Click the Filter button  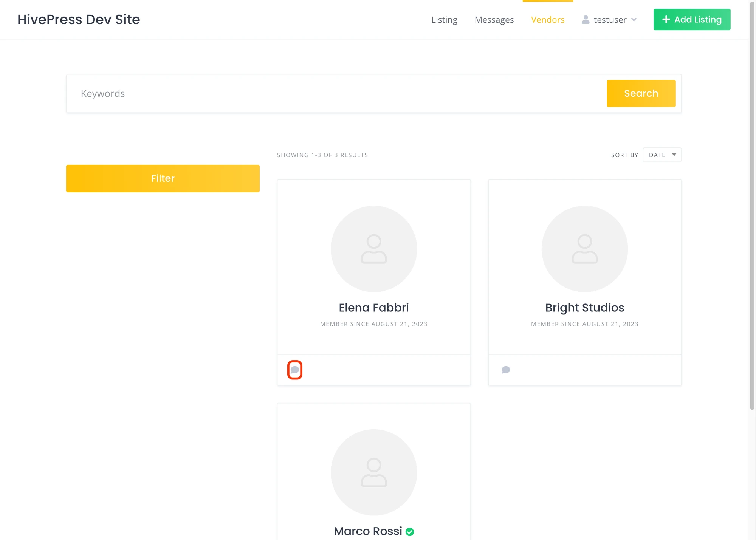(x=163, y=178)
